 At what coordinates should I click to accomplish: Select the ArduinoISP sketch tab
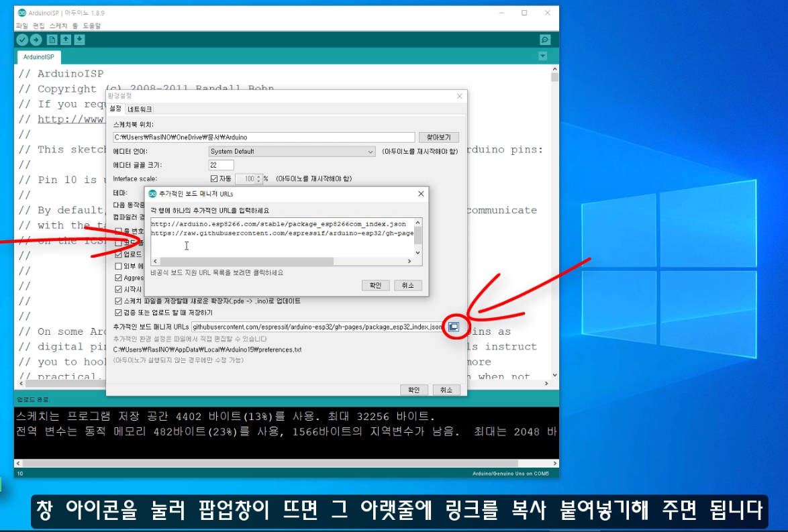coord(39,57)
